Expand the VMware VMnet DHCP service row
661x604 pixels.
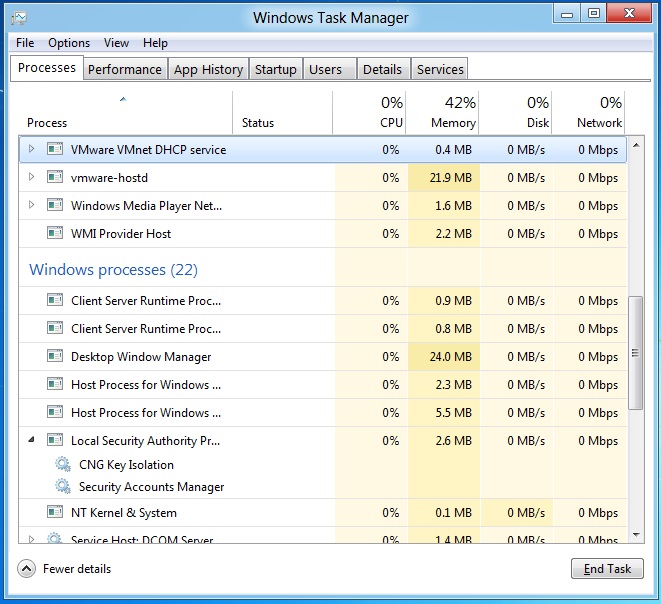point(31,149)
